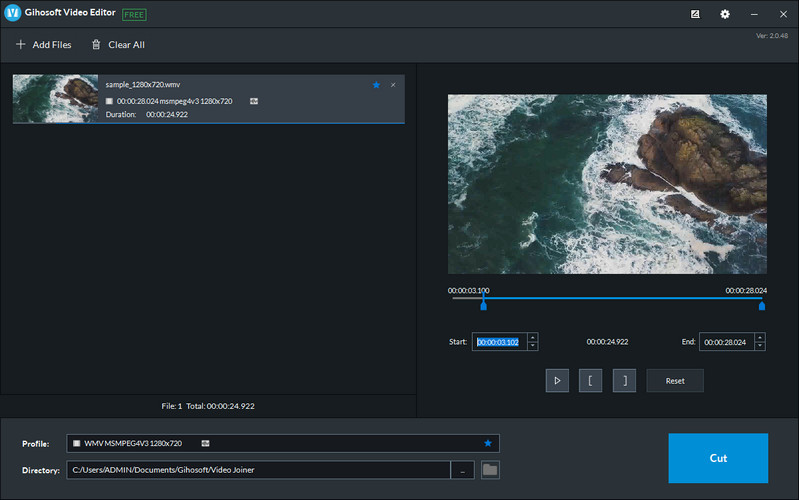Set start point with left bracket button
The width and height of the screenshot is (799, 500).
(590, 380)
